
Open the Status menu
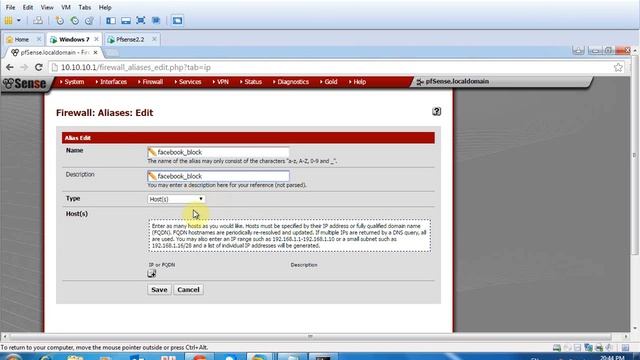[x=251, y=82]
